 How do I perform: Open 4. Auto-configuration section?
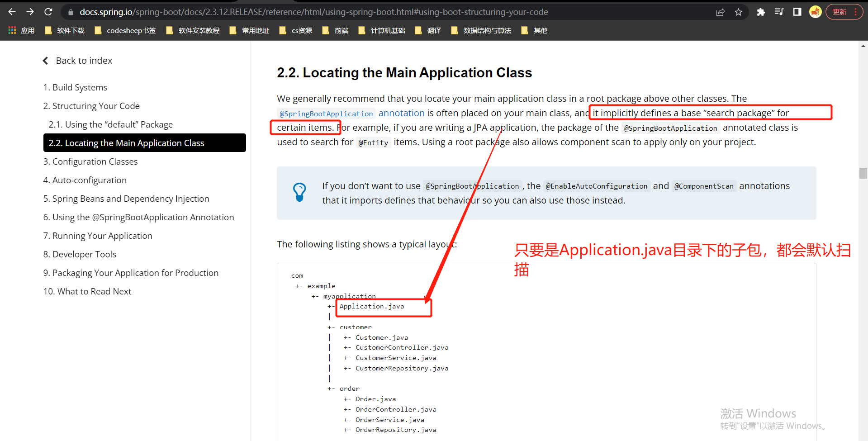[x=85, y=180]
